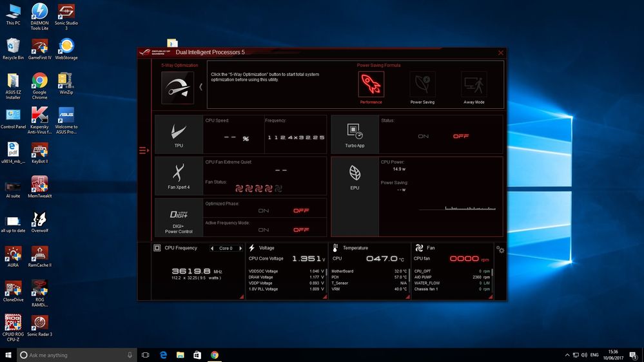The width and height of the screenshot is (644, 362).
Task: Select previous core in CPU Frequency
Action: (x=212, y=248)
